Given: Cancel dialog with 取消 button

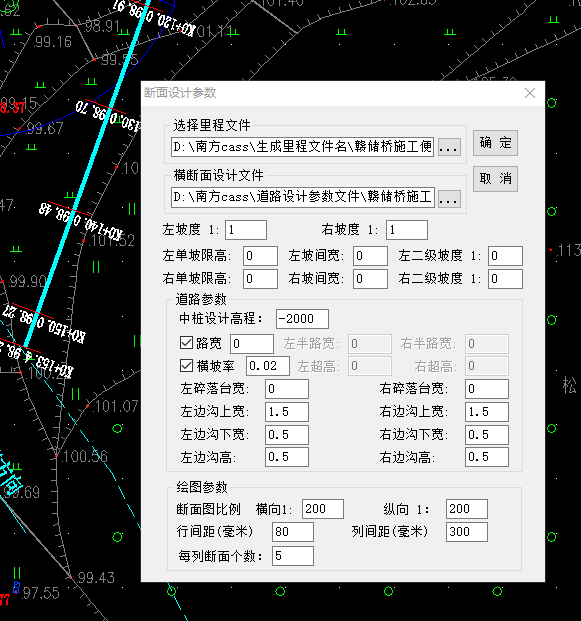Looking at the screenshot, I should [x=495, y=179].
